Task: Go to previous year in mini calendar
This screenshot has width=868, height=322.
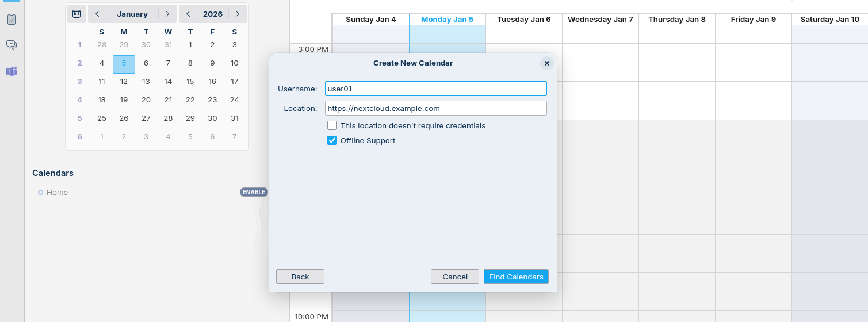Action: pos(188,14)
